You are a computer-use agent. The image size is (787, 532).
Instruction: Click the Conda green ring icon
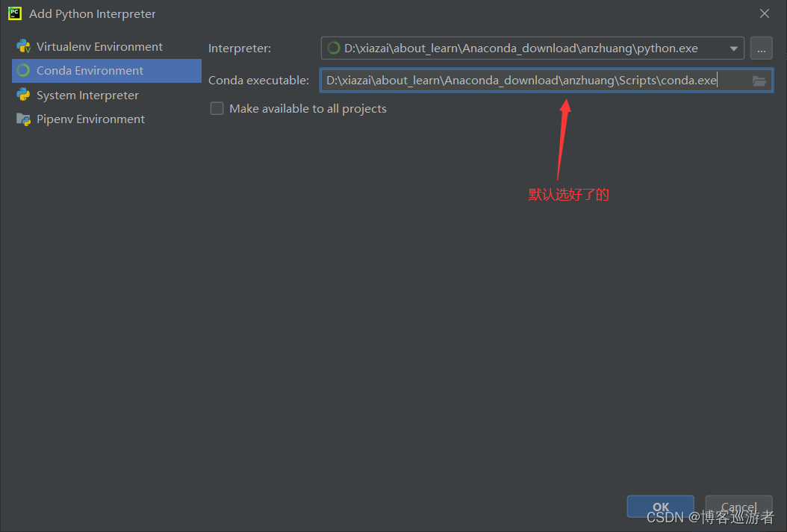click(24, 71)
